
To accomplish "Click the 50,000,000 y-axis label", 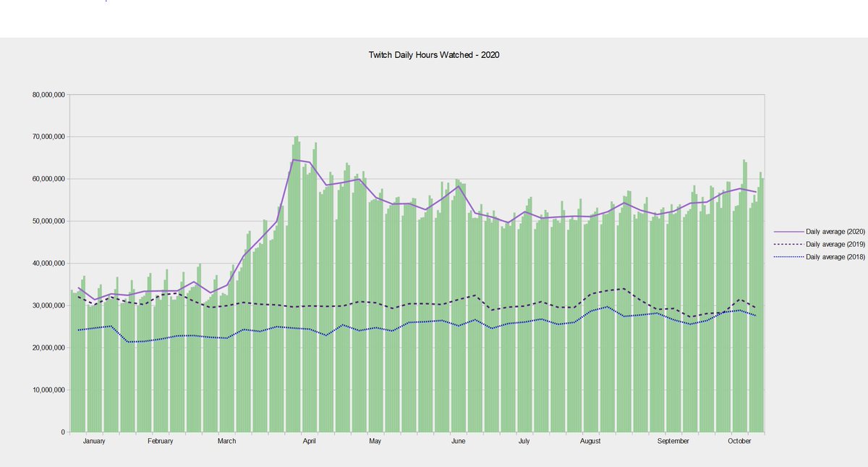I will 48,221.
